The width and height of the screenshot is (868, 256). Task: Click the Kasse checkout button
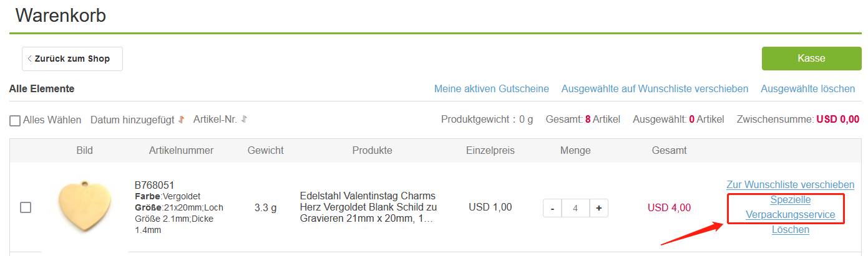(x=811, y=59)
